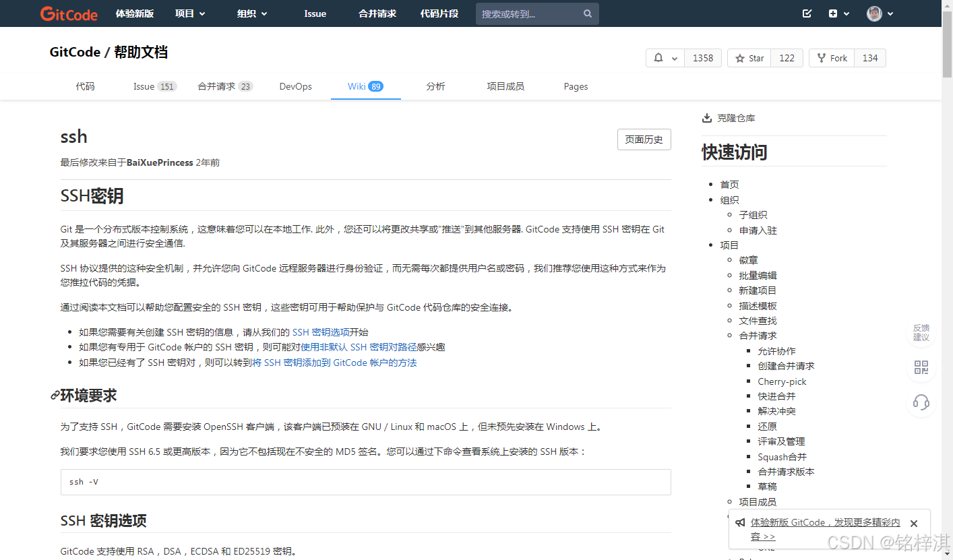This screenshot has height=560, width=953.
Task: Open 解决冲突 in quick access list
Action: click(x=776, y=411)
